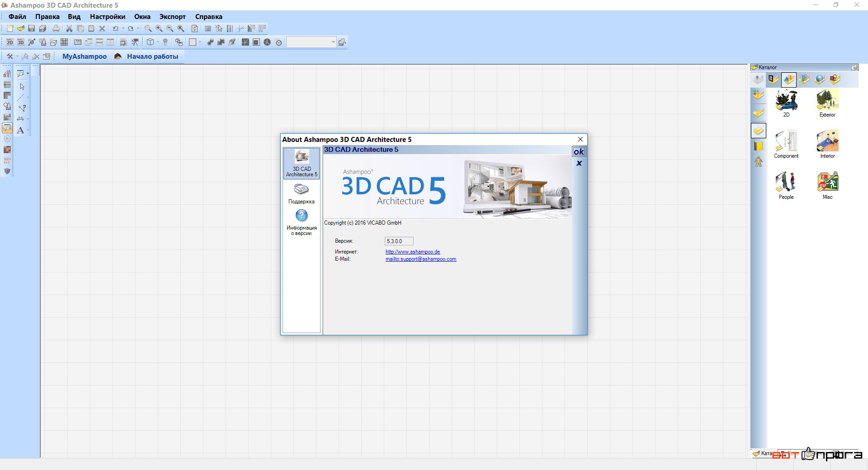Screen dimensions: 868x470
Task: Switch to 2D view icon
Action: coord(10,42)
